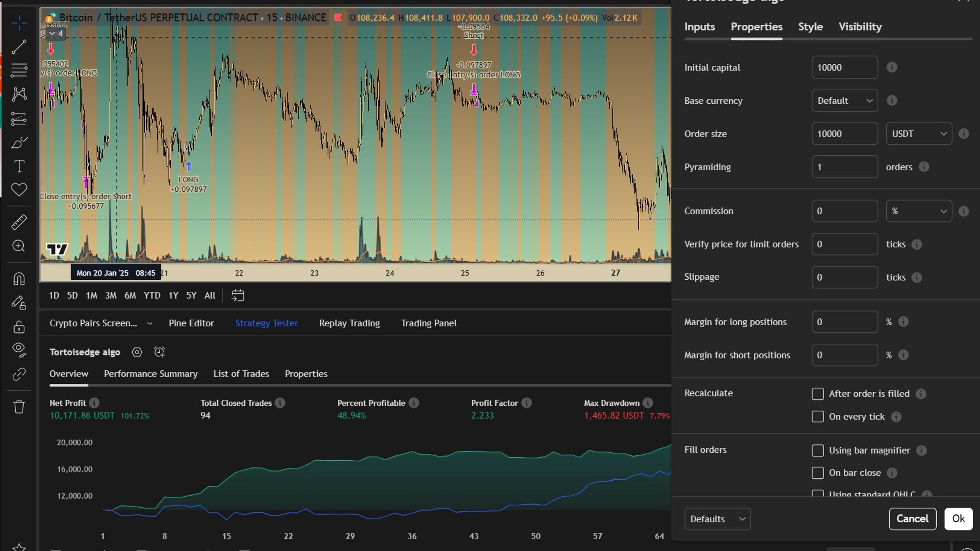Switch to the Inputs tab
This screenshot has width=980, height=551.
coord(699,27)
